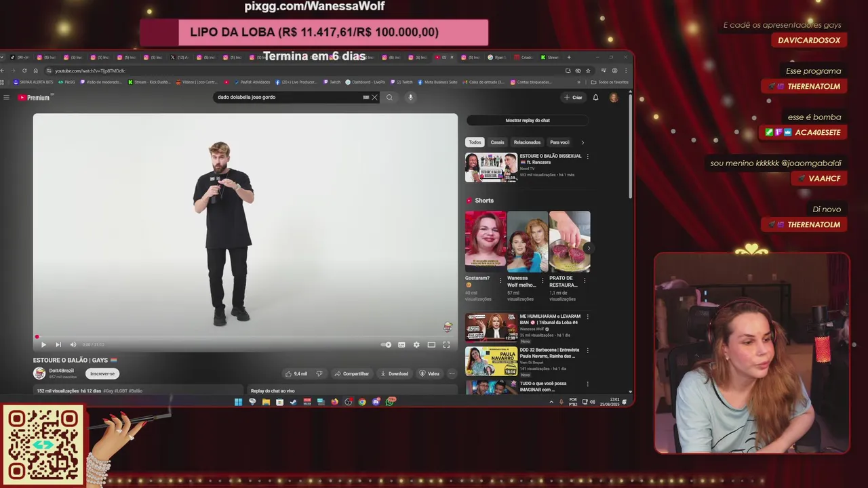
Task: Switch to theater mode
Action: (431, 344)
